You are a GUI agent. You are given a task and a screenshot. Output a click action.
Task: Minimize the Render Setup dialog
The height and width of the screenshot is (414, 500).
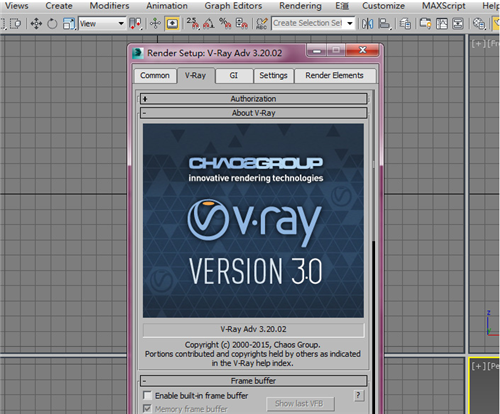pos(316,51)
